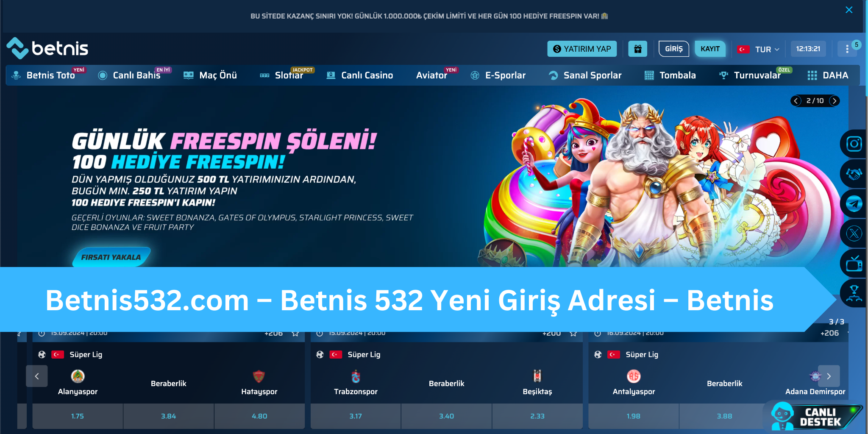Click Hatayspor team logo

click(259, 376)
